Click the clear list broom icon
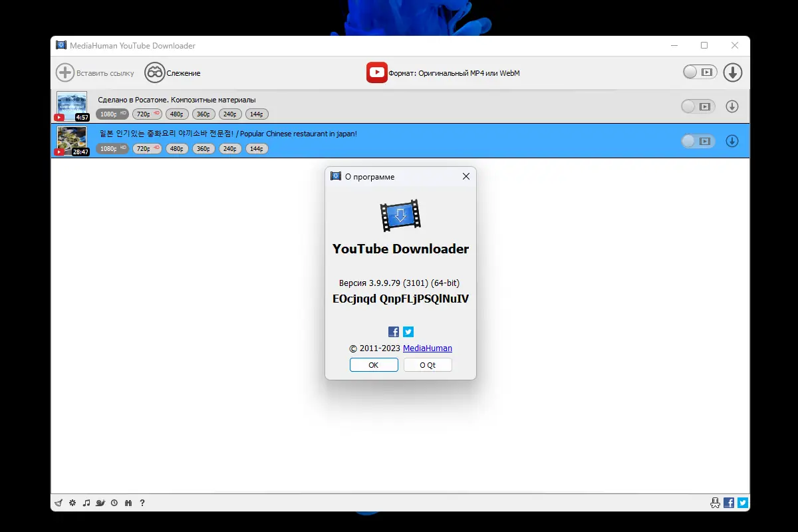Screen dimensions: 798x532 pos(59,503)
